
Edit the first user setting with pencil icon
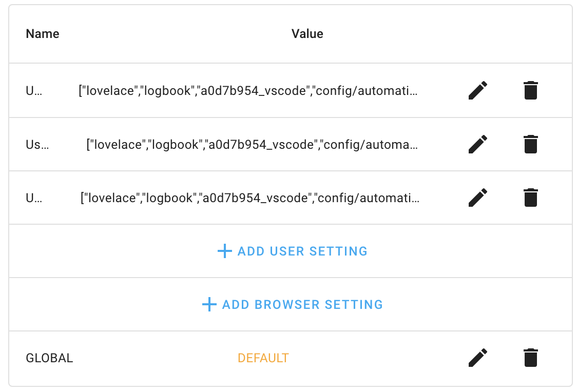coord(477,90)
